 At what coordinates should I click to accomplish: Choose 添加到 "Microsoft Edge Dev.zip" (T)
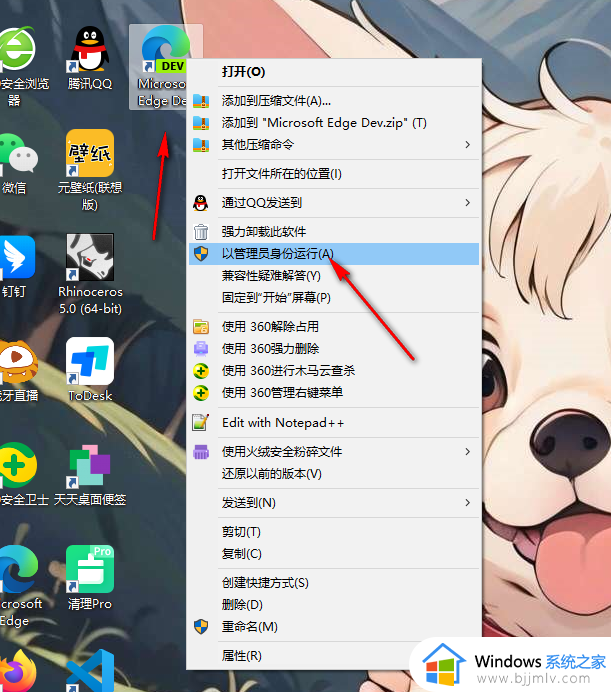coord(334,123)
